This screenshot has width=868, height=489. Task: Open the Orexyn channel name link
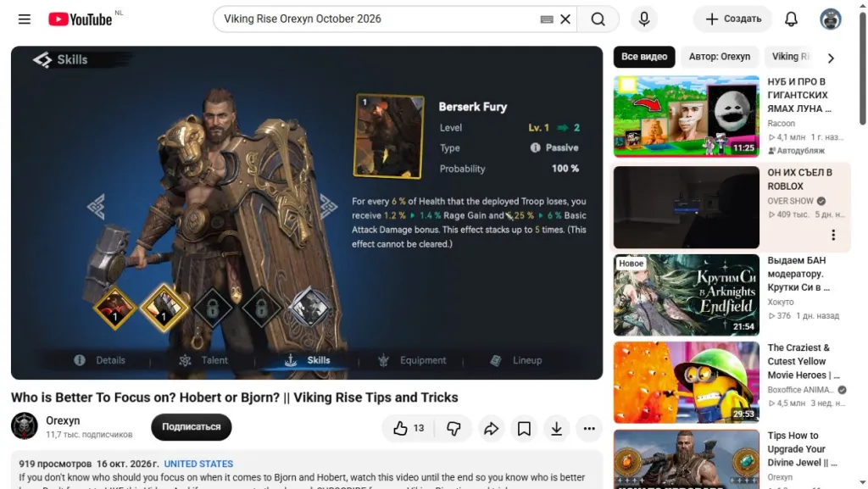pyautogui.click(x=63, y=421)
